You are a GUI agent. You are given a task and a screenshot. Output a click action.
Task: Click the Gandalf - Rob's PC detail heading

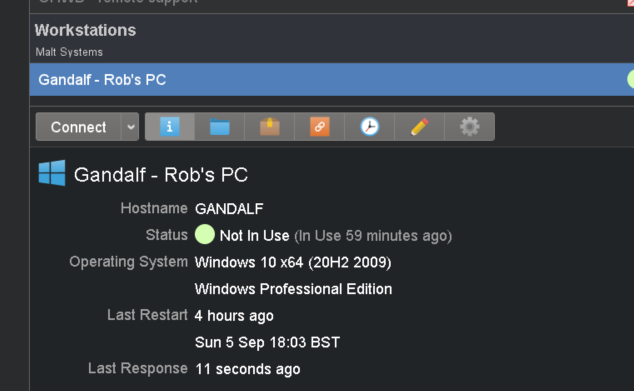[161, 175]
